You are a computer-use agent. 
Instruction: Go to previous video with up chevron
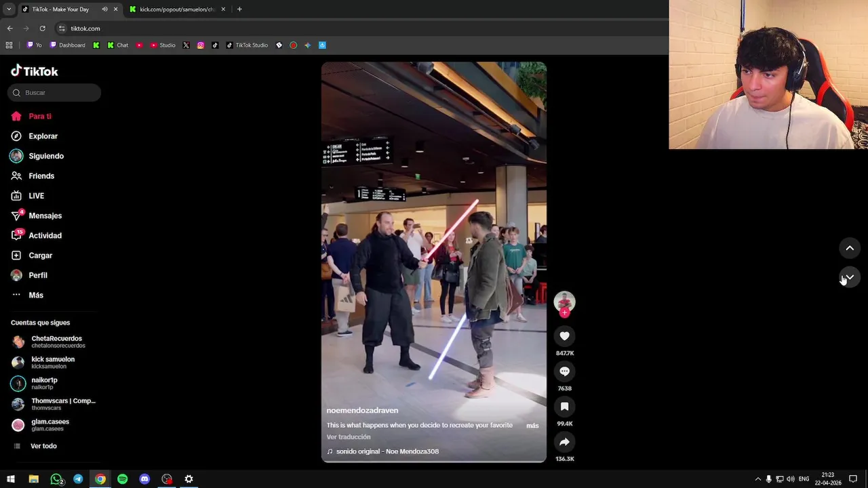[850, 248]
